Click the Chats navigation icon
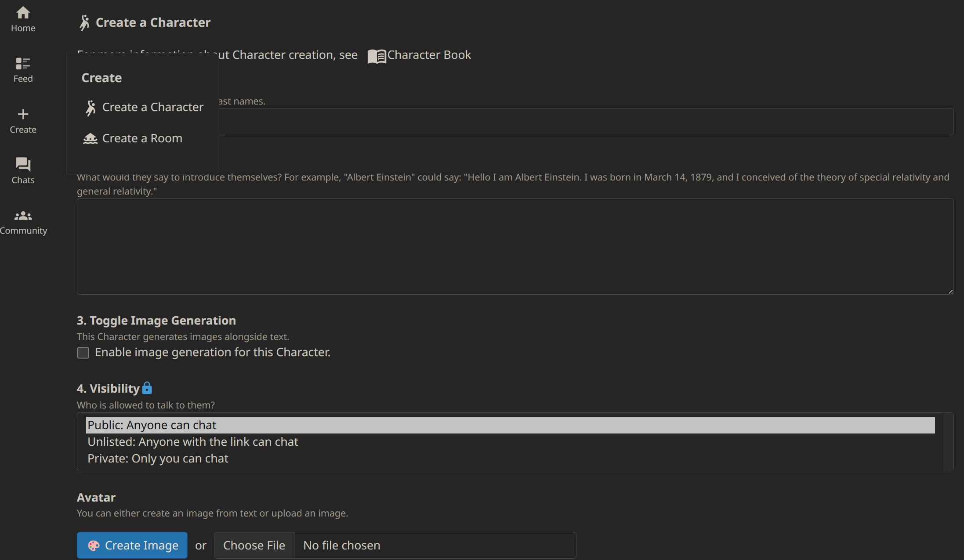Image resolution: width=964 pixels, height=560 pixels. [x=23, y=171]
